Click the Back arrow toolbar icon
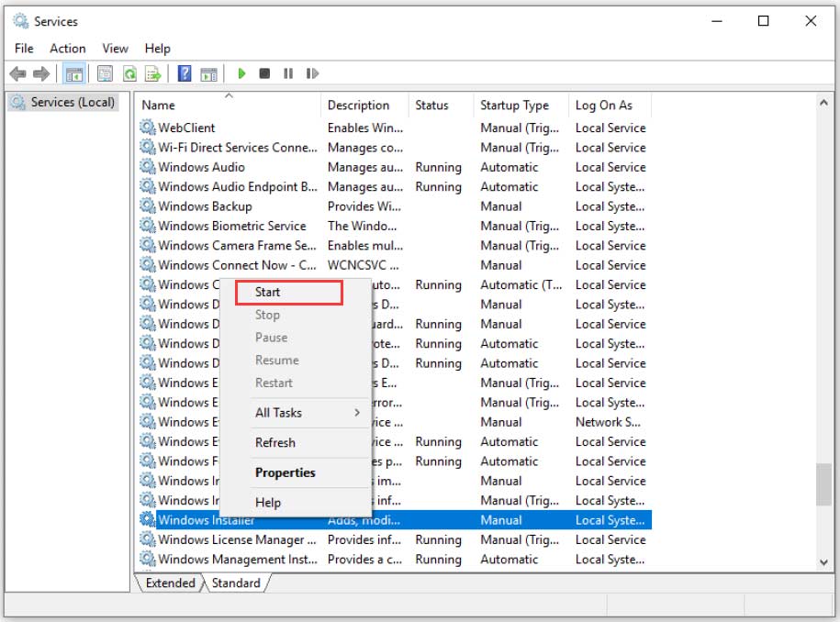The height and width of the screenshot is (622, 840). [x=17, y=73]
